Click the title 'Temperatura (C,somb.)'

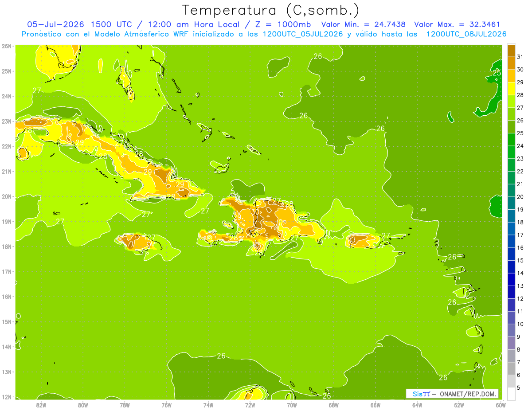[271, 10]
